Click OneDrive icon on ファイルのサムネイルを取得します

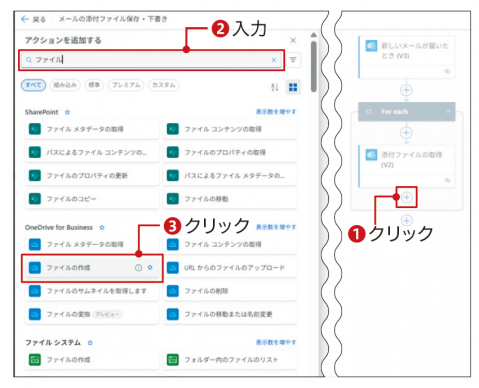[x=35, y=291]
